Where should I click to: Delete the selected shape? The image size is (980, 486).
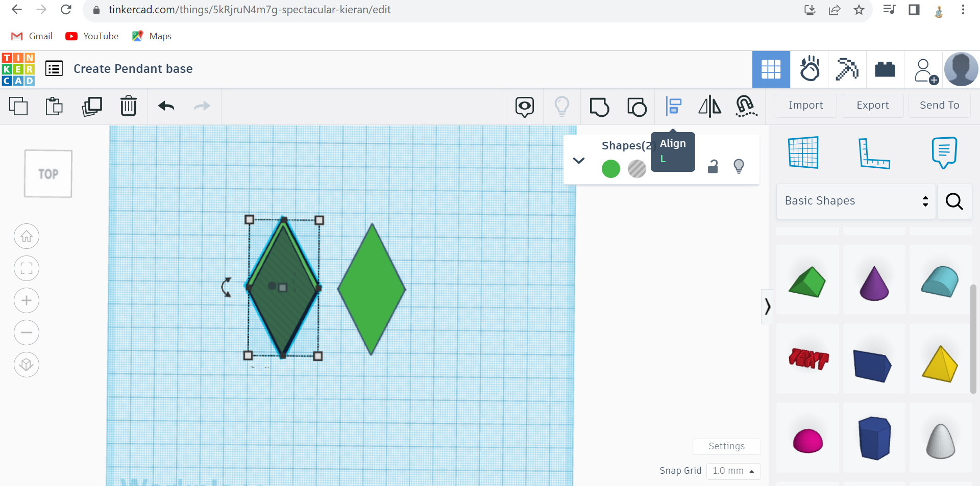point(129,106)
